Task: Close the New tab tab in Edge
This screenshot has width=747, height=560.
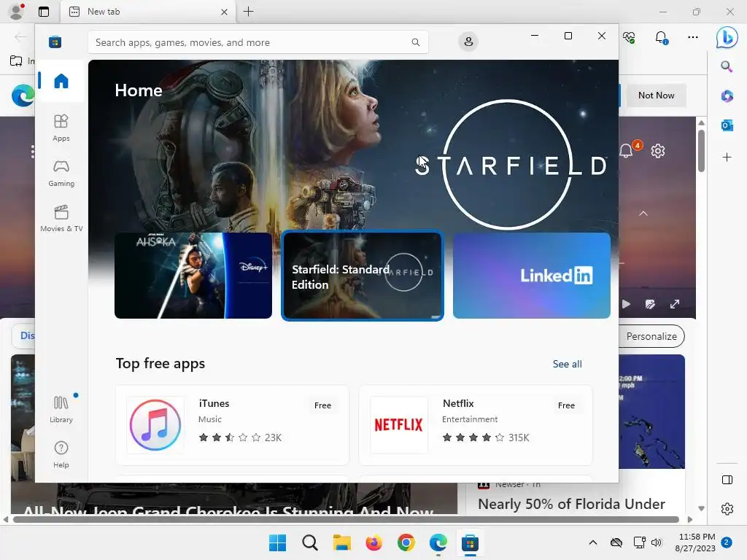Action: click(x=224, y=12)
